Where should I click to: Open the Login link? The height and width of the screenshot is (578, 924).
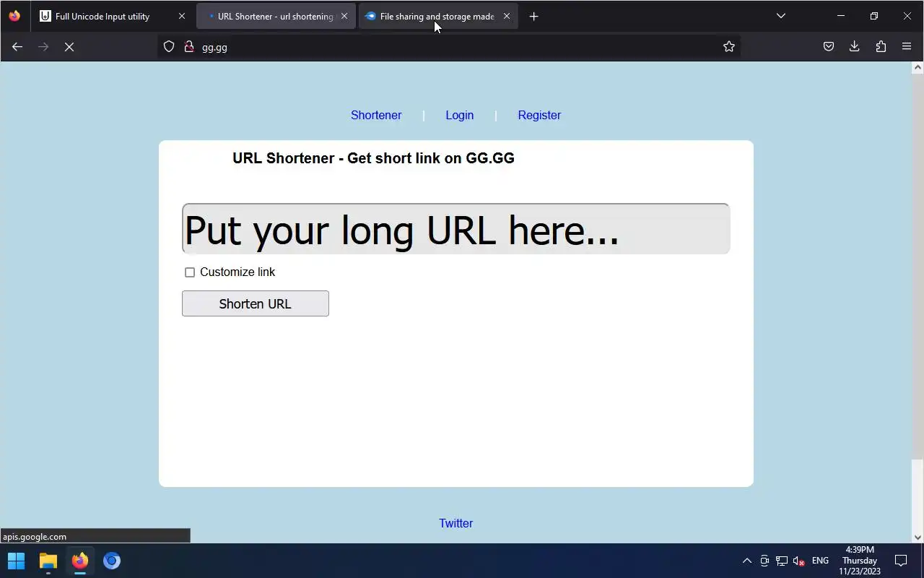460,115
